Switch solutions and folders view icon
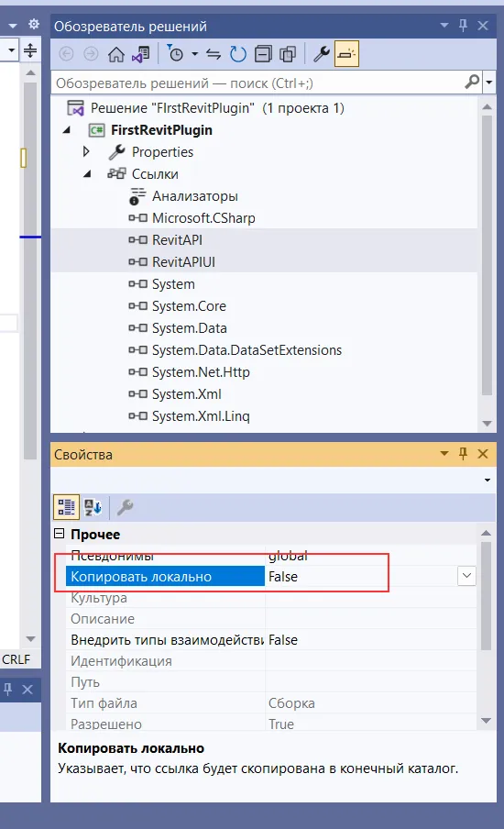The width and height of the screenshot is (504, 829). 141,54
